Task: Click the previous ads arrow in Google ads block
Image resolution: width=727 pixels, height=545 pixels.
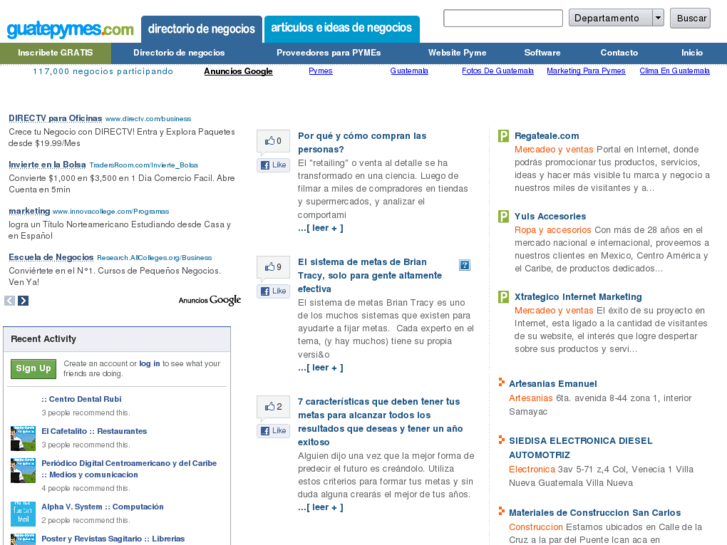Action: 10,301
